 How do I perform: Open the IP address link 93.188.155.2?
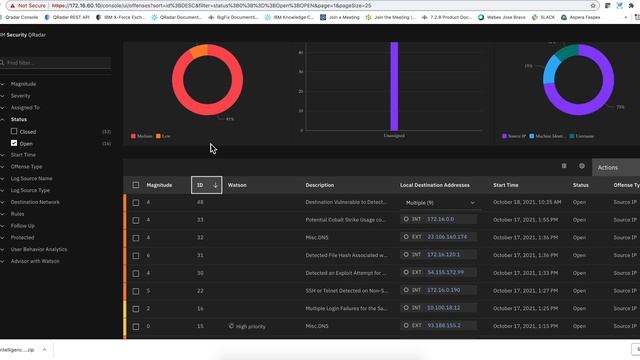click(x=444, y=326)
